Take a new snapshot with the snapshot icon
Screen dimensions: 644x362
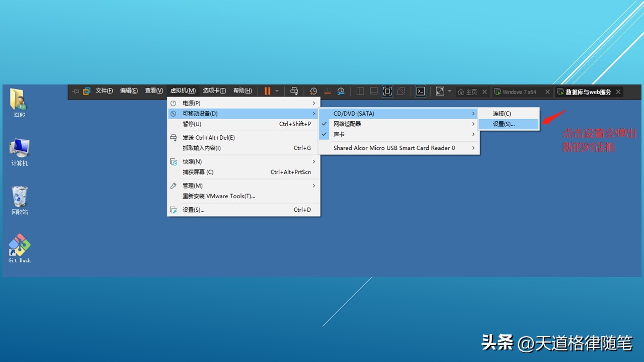(313, 91)
